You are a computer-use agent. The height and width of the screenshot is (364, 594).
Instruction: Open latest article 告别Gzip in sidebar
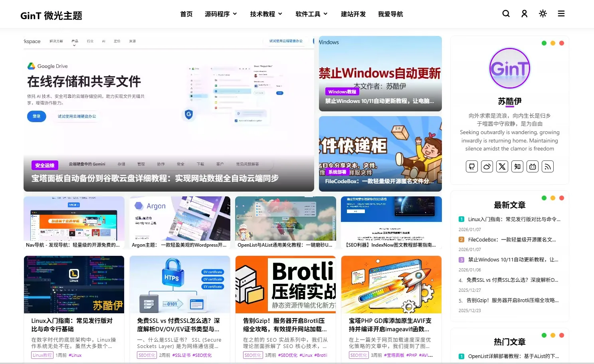(x=513, y=300)
